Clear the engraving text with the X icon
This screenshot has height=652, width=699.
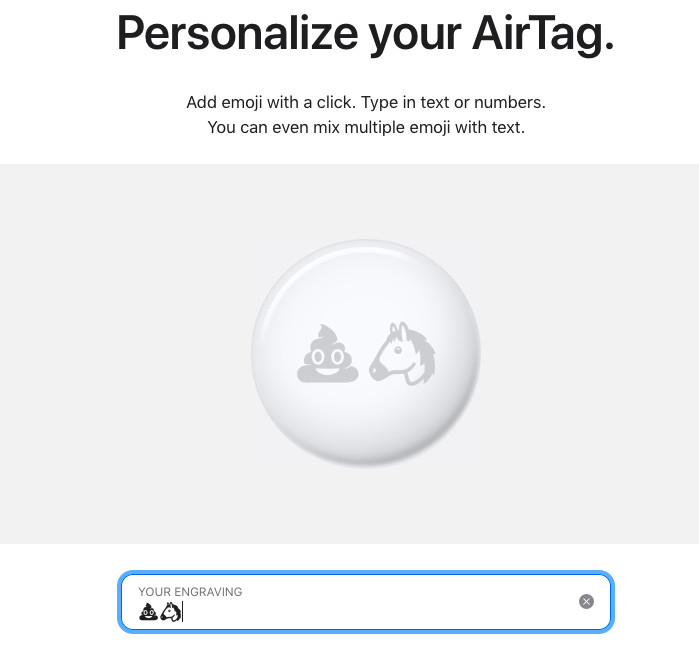click(x=586, y=601)
